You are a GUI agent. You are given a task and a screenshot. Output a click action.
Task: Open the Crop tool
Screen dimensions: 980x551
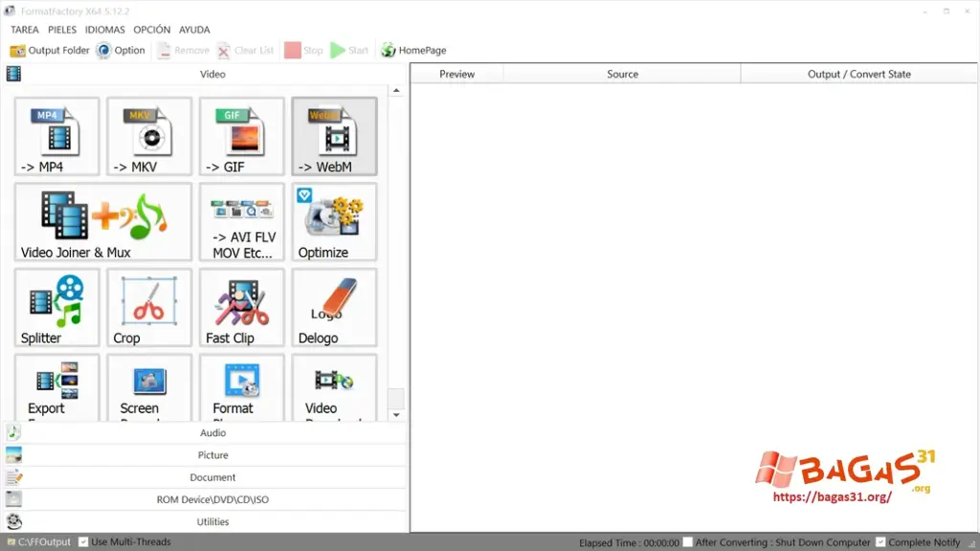[148, 306]
